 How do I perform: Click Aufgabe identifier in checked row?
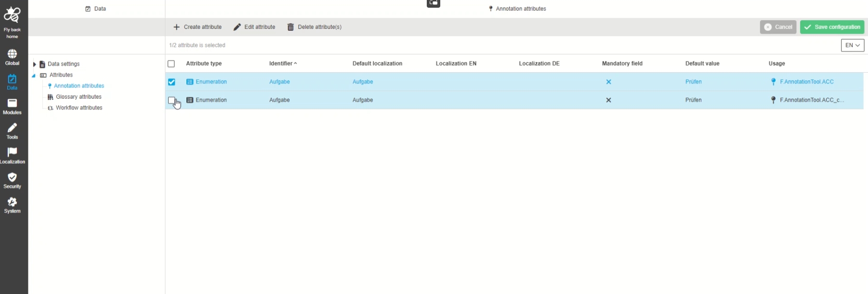(279, 82)
